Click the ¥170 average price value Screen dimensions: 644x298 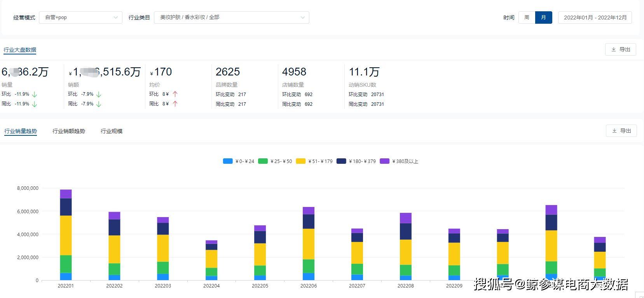161,72
